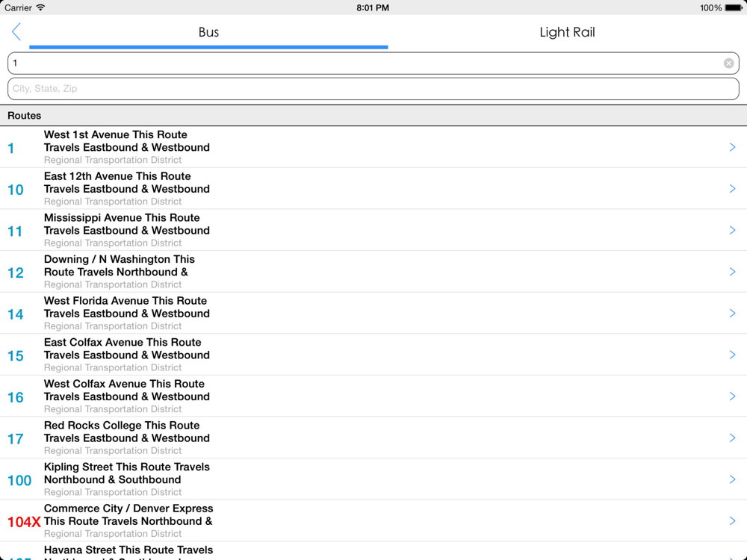Select route number 1
This screenshot has height=560, width=747.
pyautogui.click(x=11, y=149)
